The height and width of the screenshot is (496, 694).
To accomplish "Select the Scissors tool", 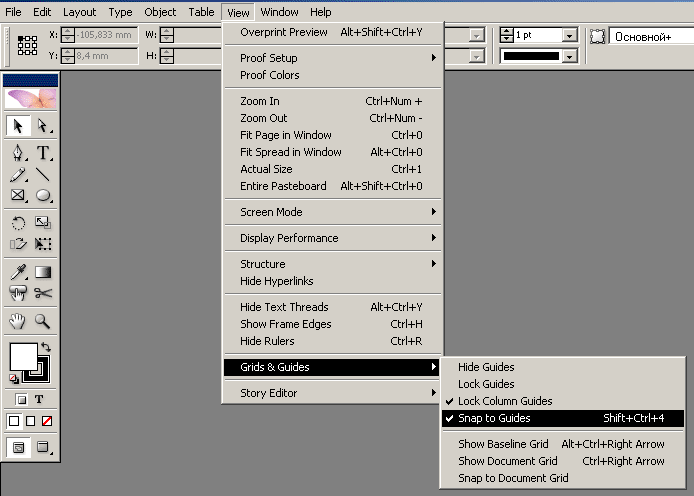I will pyautogui.click(x=42, y=293).
